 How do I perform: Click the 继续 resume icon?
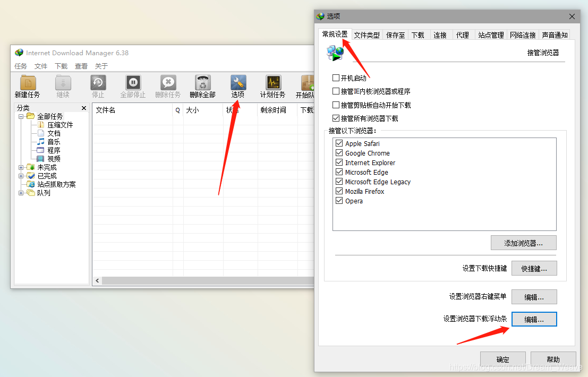pos(63,87)
